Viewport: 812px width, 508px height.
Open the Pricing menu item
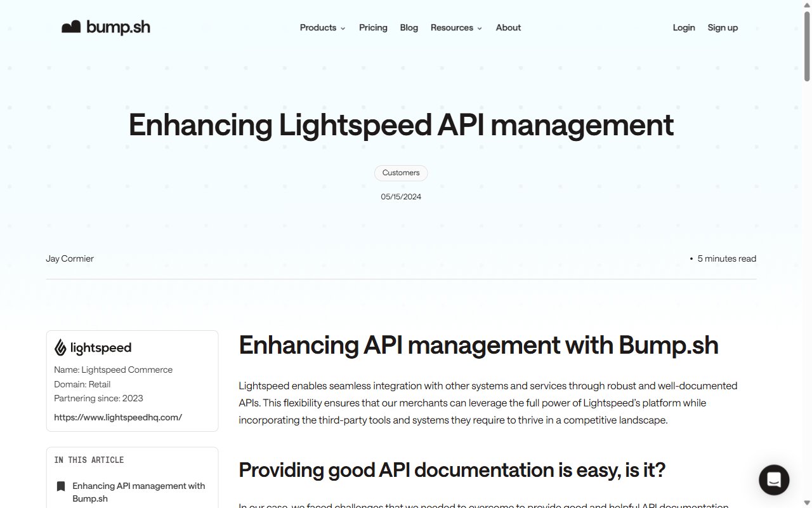[x=373, y=27]
